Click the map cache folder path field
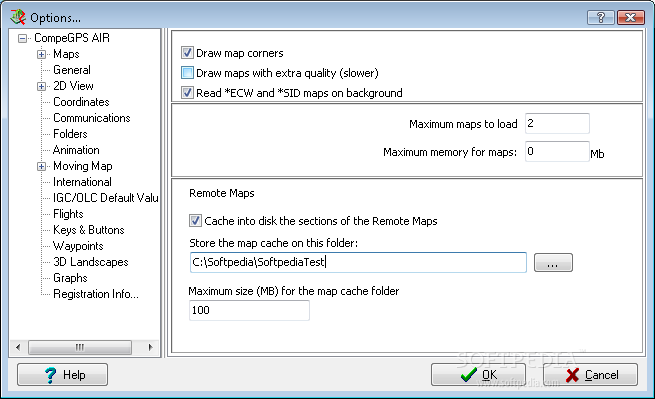Image resolution: width=655 pixels, height=399 pixels. [358, 262]
